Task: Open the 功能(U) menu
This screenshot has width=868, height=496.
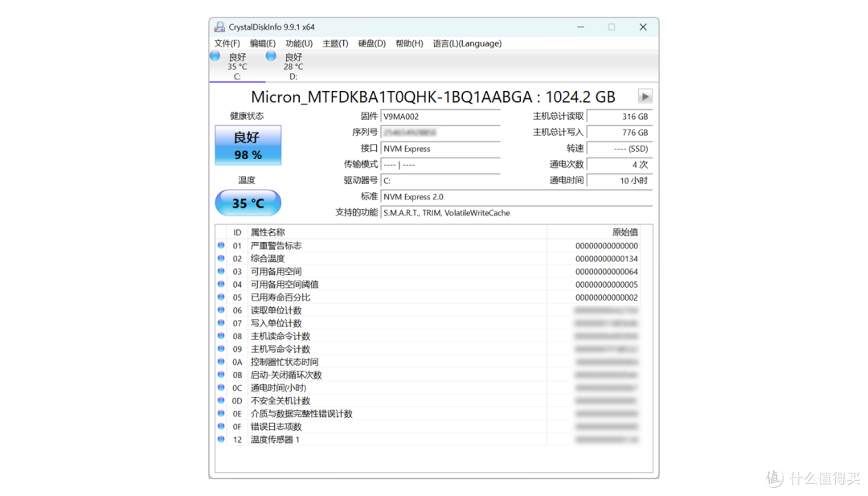Action: 299,43
